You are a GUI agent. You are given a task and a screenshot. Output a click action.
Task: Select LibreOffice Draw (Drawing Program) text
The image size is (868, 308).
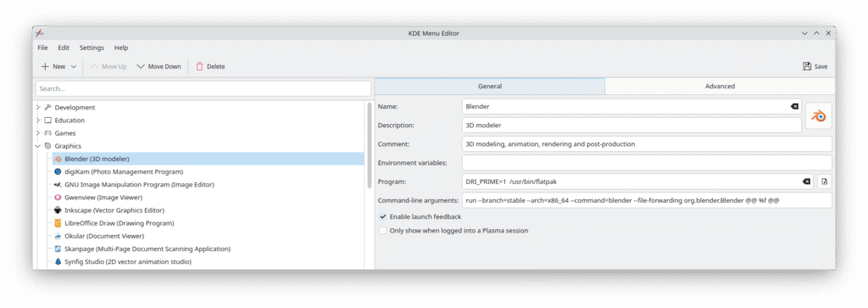coord(120,223)
